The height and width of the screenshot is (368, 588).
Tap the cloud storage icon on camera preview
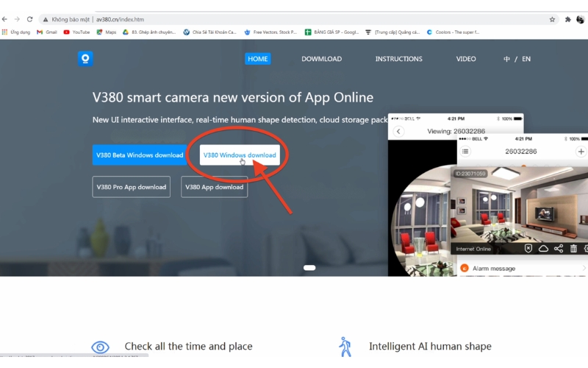click(543, 249)
